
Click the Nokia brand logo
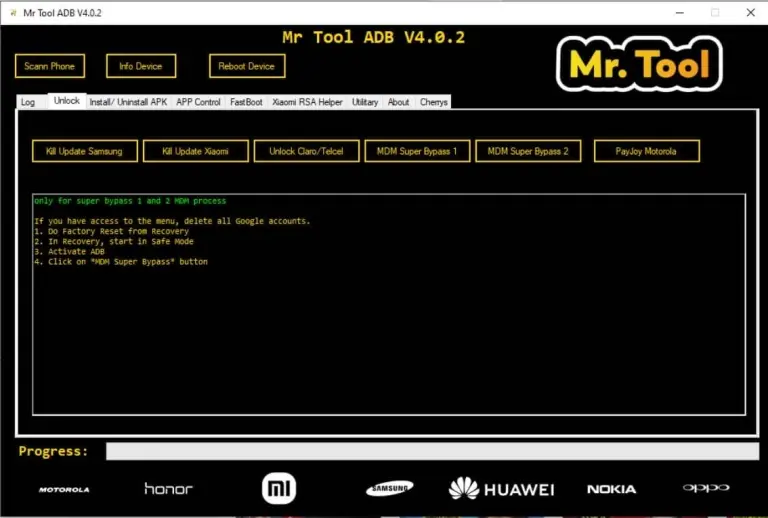coord(612,489)
